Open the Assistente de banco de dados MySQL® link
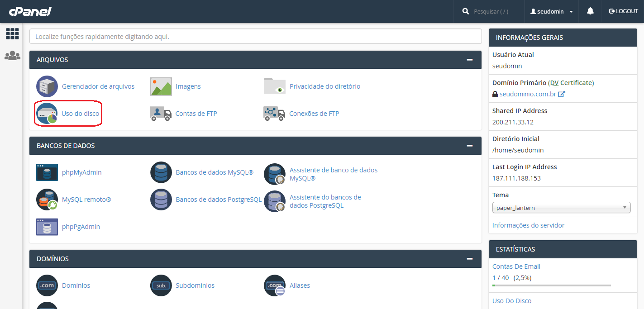This screenshot has height=309, width=644. pos(334,174)
